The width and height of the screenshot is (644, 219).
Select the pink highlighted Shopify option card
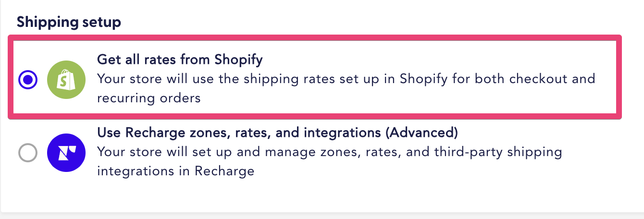315,77
